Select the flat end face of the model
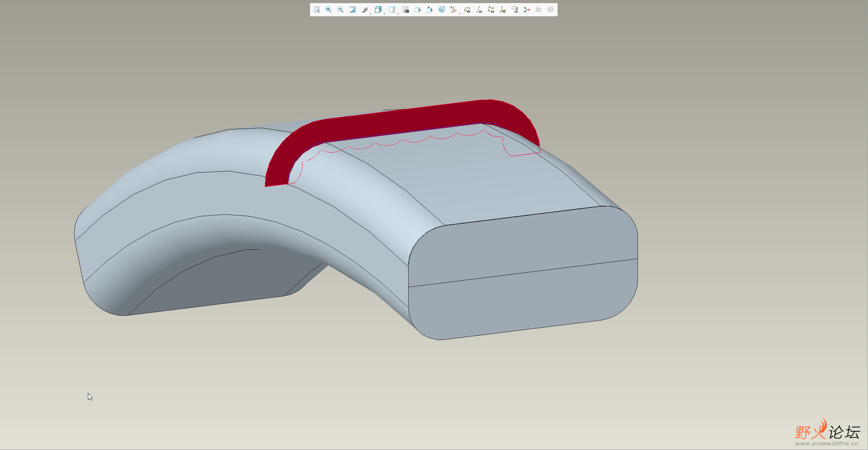This screenshot has height=450, width=868. click(x=523, y=273)
